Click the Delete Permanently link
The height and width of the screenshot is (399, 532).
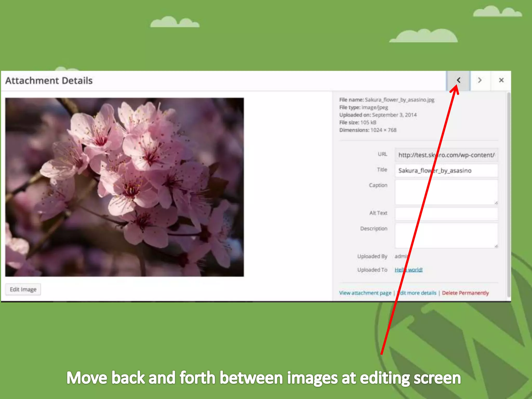point(465,293)
